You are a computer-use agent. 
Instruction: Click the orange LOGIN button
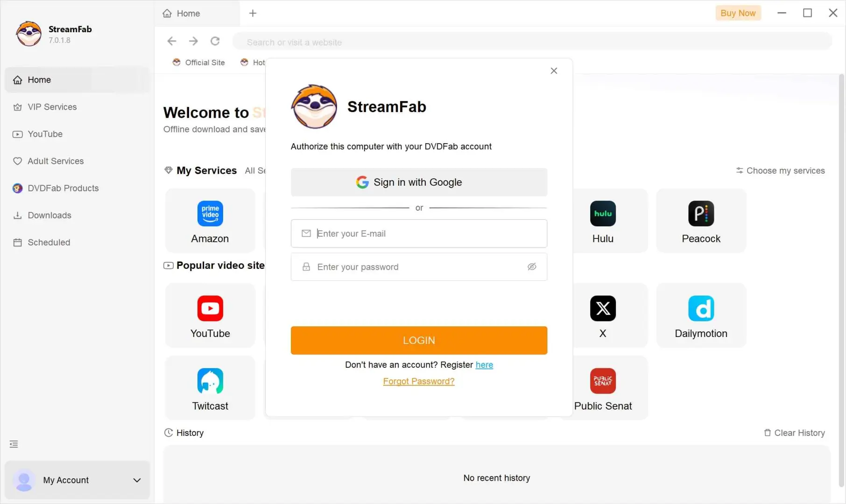pos(419,340)
